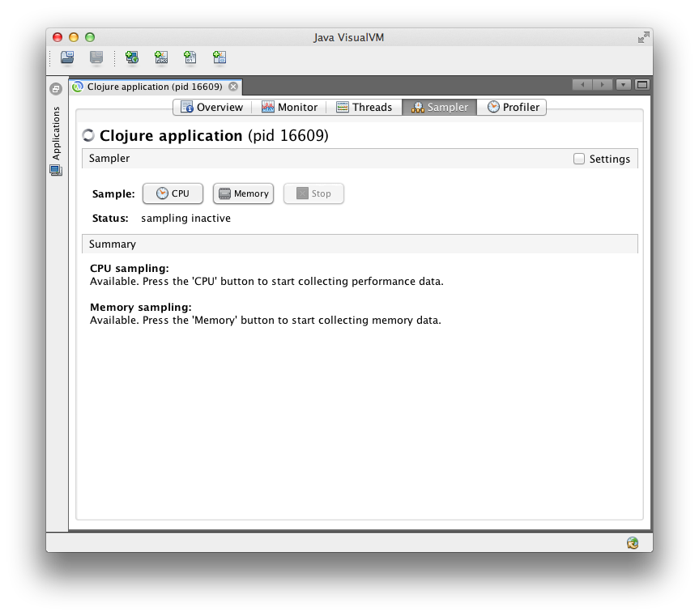Click the 'CPU sampling:' summary heading
699x616 pixels.
point(130,269)
